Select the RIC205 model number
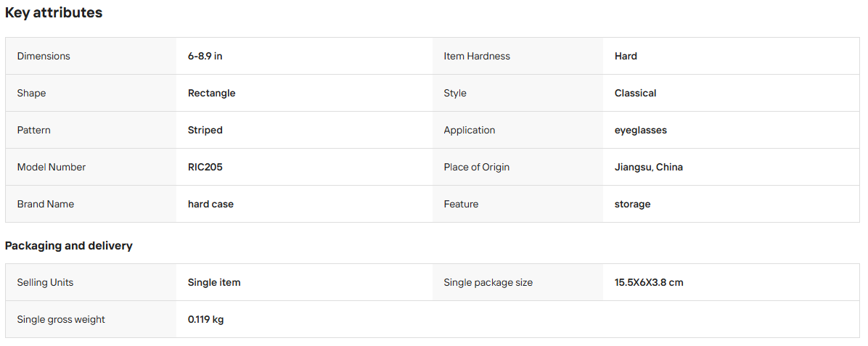 [x=205, y=167]
